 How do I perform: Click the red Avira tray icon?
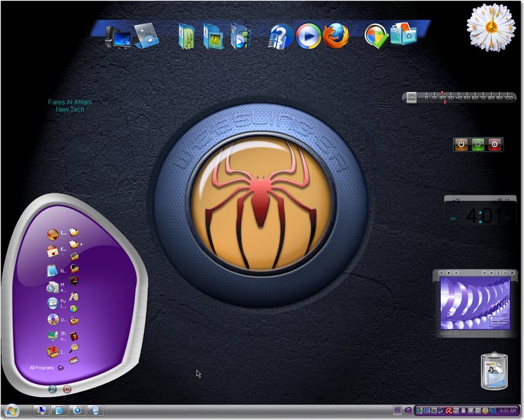449,411
